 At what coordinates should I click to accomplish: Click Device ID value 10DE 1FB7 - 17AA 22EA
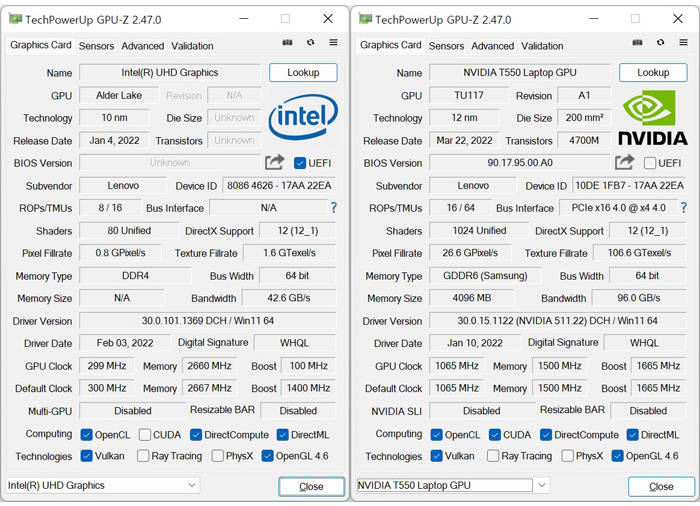point(629,185)
